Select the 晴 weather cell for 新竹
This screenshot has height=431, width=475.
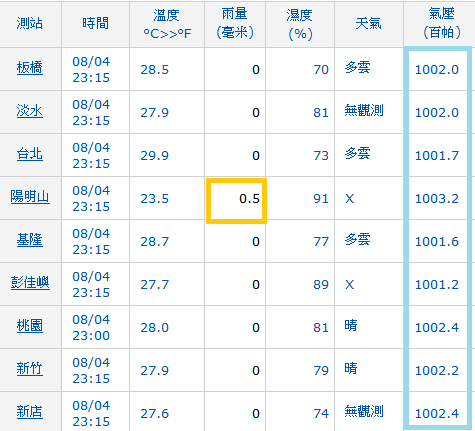click(351, 368)
